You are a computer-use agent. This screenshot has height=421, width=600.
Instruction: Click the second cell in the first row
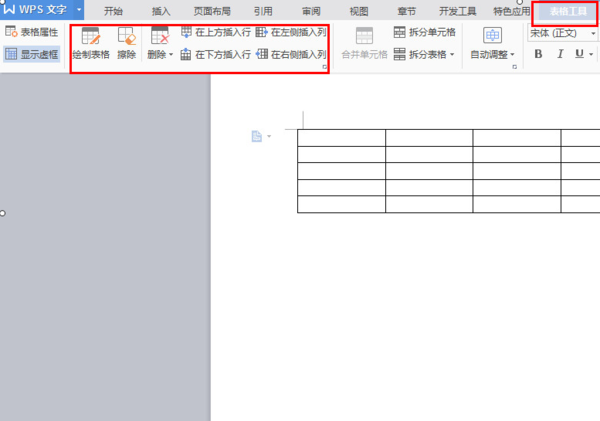(429, 138)
